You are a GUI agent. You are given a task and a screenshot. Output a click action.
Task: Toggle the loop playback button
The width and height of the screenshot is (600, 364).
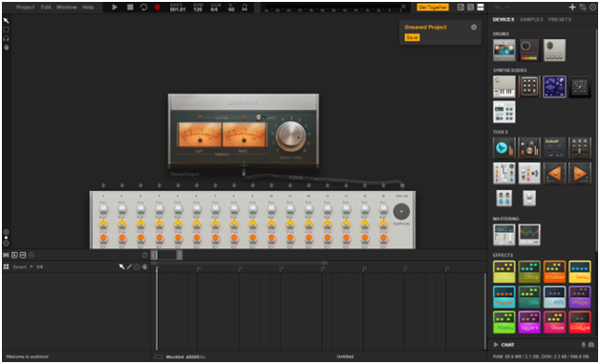point(144,8)
